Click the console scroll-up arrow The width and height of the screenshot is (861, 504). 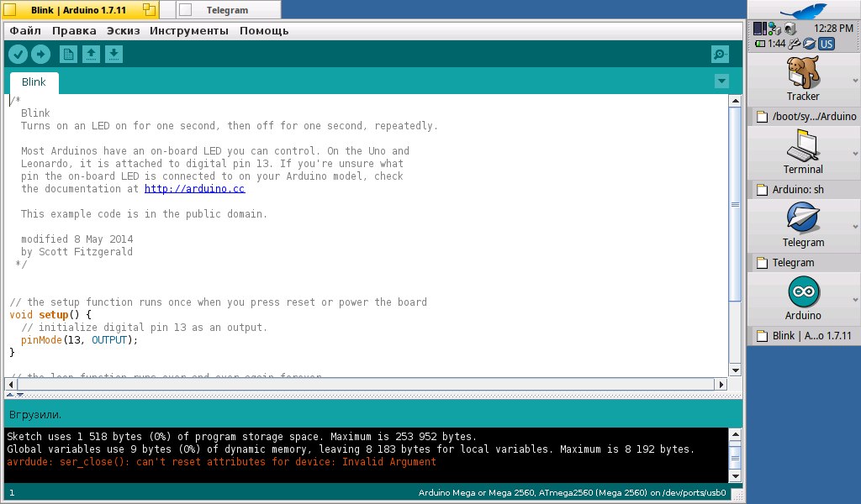(735, 435)
